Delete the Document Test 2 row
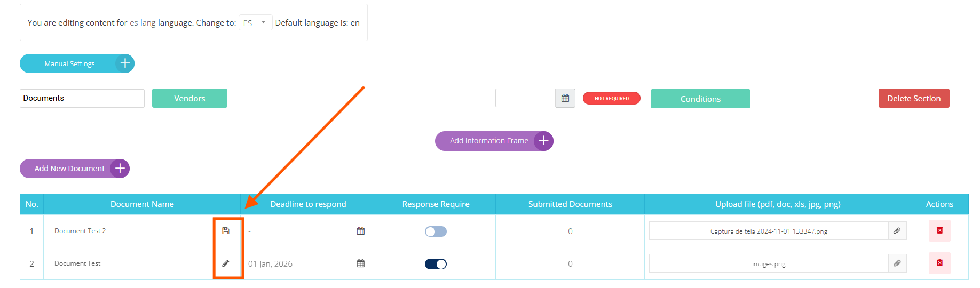 pos(939,231)
